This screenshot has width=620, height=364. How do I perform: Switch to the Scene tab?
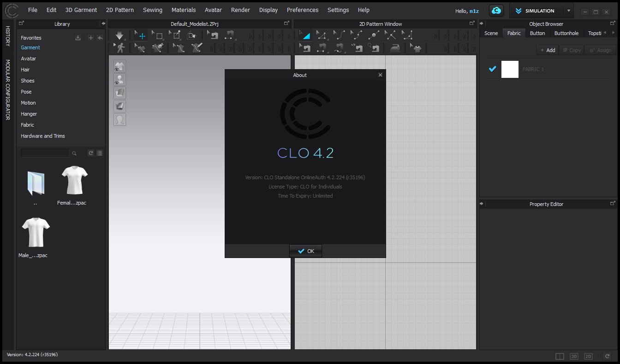(491, 33)
